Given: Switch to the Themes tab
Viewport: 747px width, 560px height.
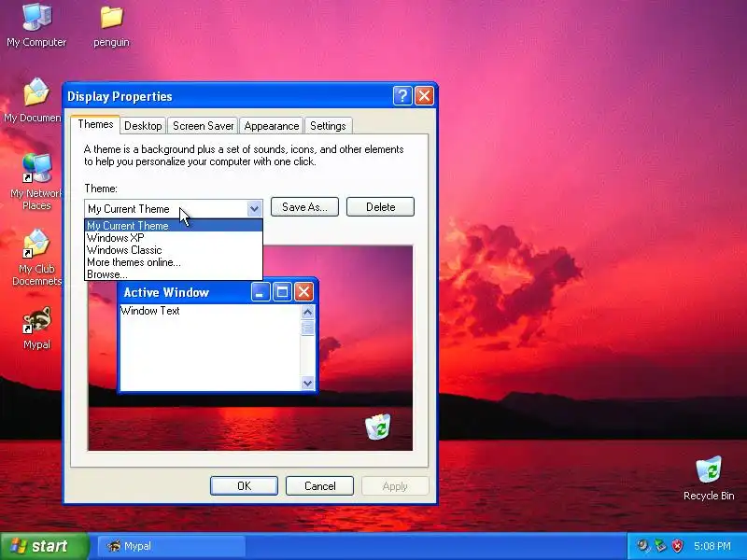Looking at the screenshot, I should (95, 124).
